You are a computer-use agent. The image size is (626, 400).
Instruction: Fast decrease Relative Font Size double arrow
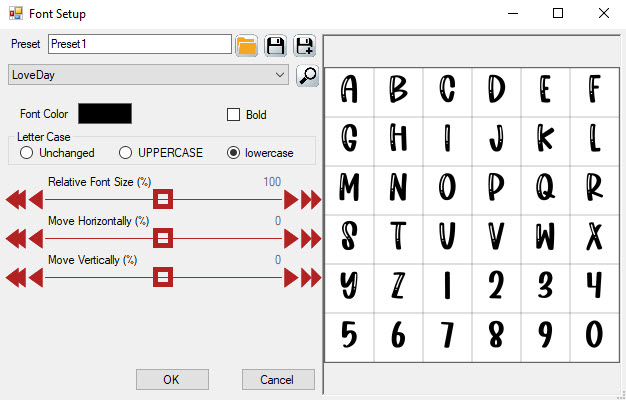point(16,200)
